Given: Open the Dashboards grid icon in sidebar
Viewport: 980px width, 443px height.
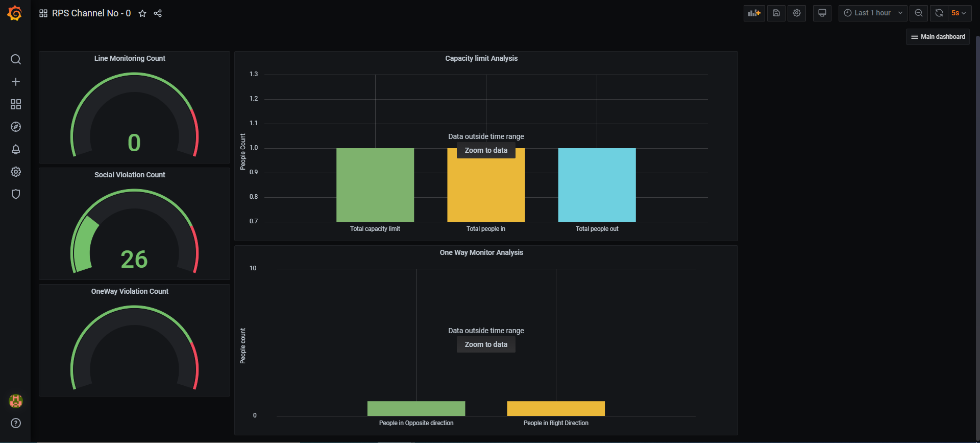Looking at the screenshot, I should click(x=16, y=104).
